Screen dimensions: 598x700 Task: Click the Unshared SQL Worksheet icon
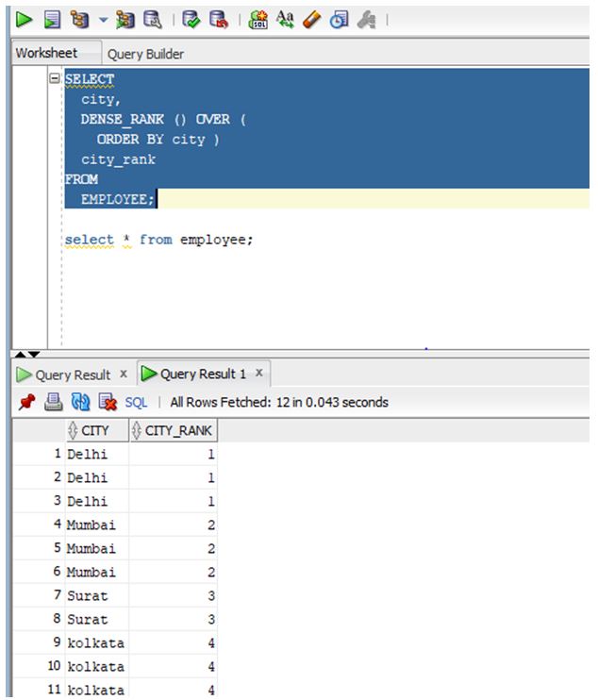(x=258, y=20)
